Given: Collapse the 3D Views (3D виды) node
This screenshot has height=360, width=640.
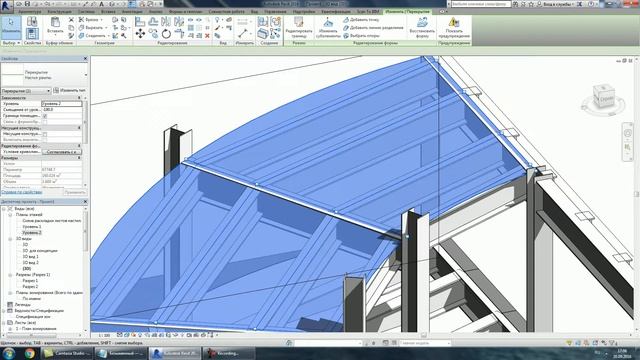Looking at the screenshot, I should (x=10, y=239).
